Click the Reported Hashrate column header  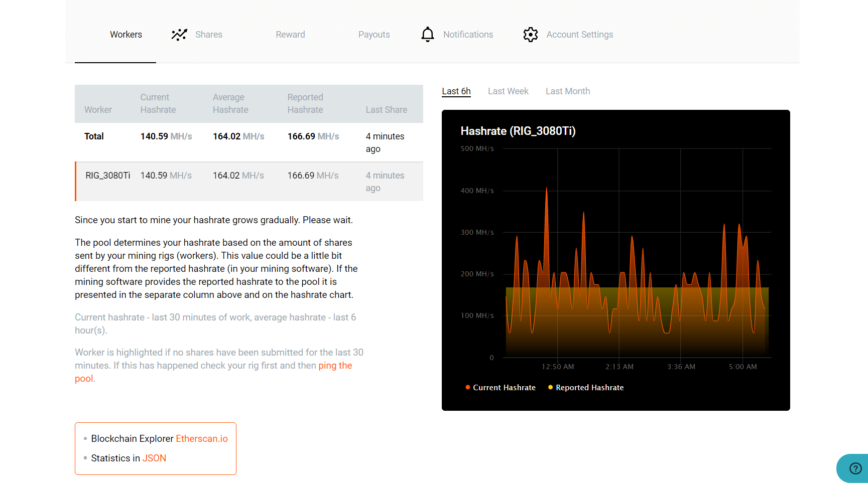point(305,103)
